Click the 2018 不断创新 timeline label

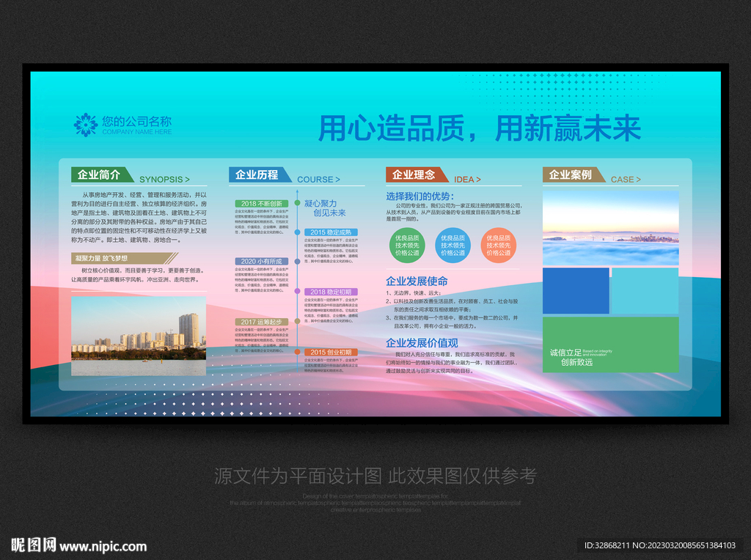tap(262, 204)
